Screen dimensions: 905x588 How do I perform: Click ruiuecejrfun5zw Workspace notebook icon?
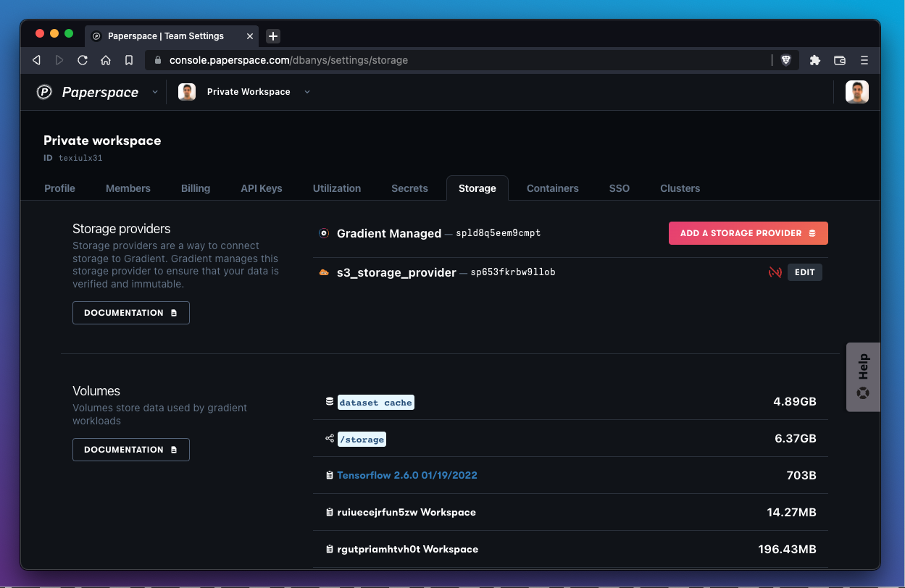click(x=330, y=513)
